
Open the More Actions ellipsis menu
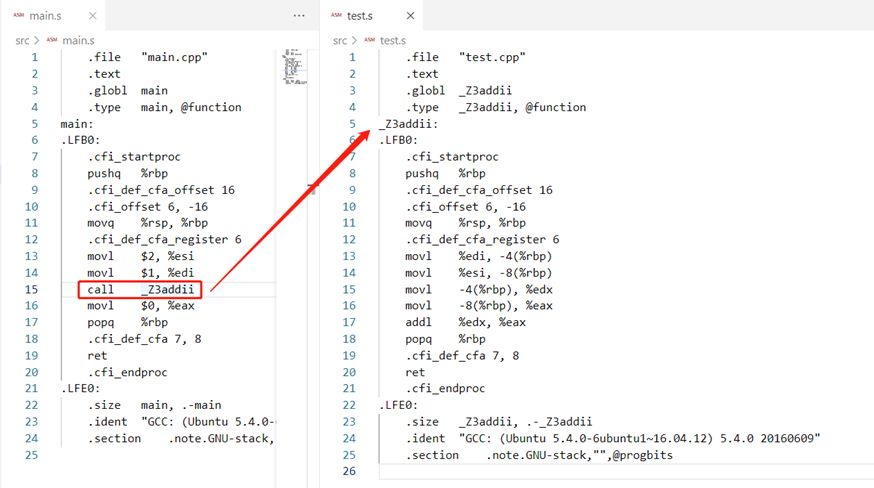[x=299, y=16]
